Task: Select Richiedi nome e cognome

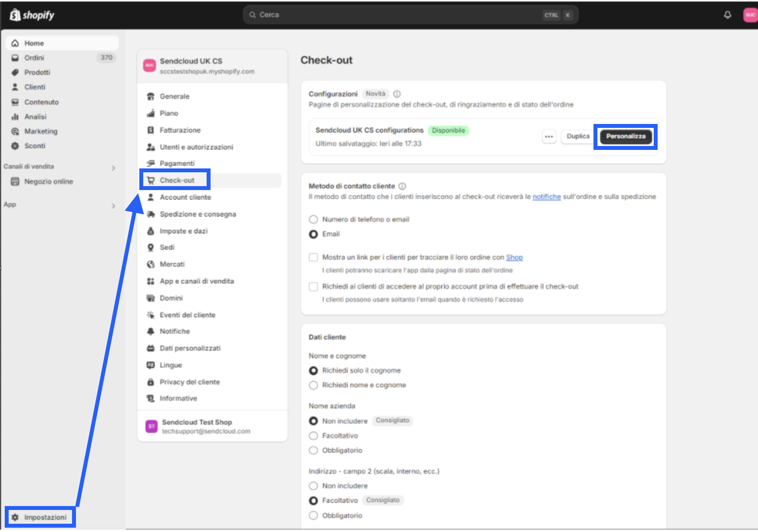Action: point(313,385)
